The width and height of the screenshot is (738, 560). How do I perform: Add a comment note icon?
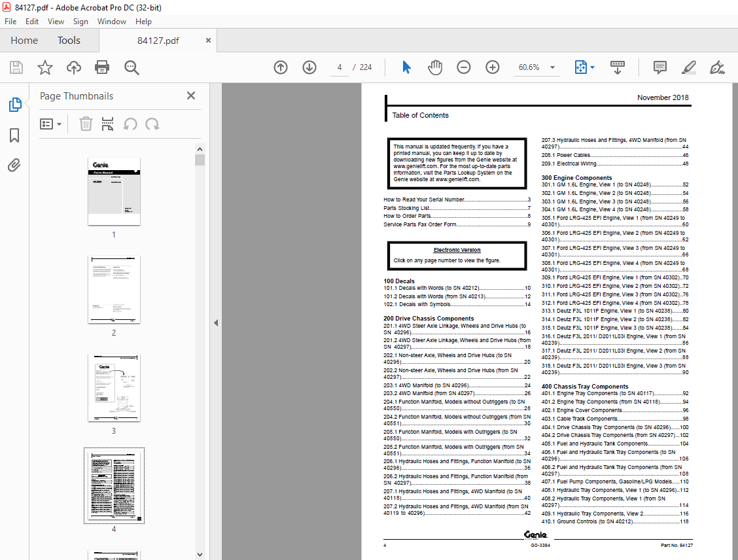(660, 68)
